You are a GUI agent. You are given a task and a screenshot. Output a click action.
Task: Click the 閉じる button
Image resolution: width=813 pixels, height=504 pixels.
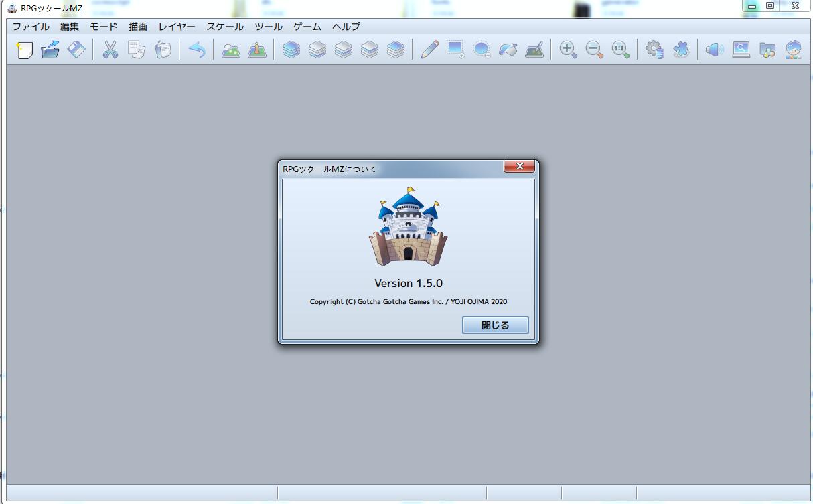(496, 325)
